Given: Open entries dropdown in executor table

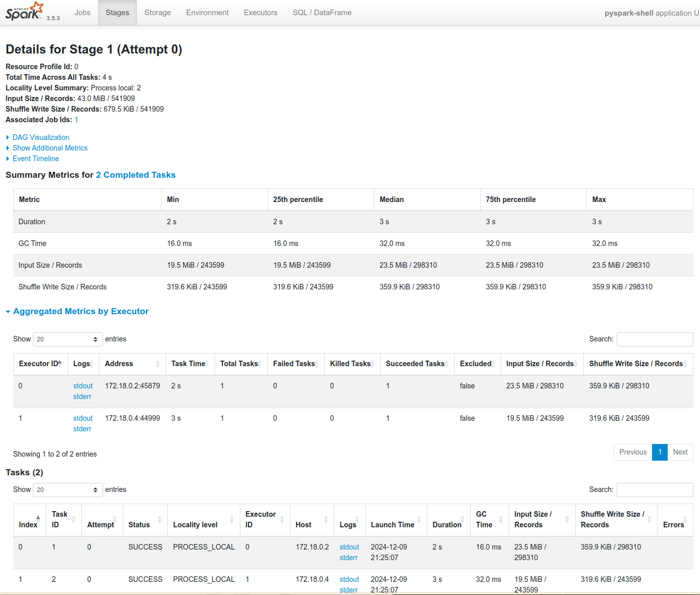Looking at the screenshot, I should click(x=68, y=339).
